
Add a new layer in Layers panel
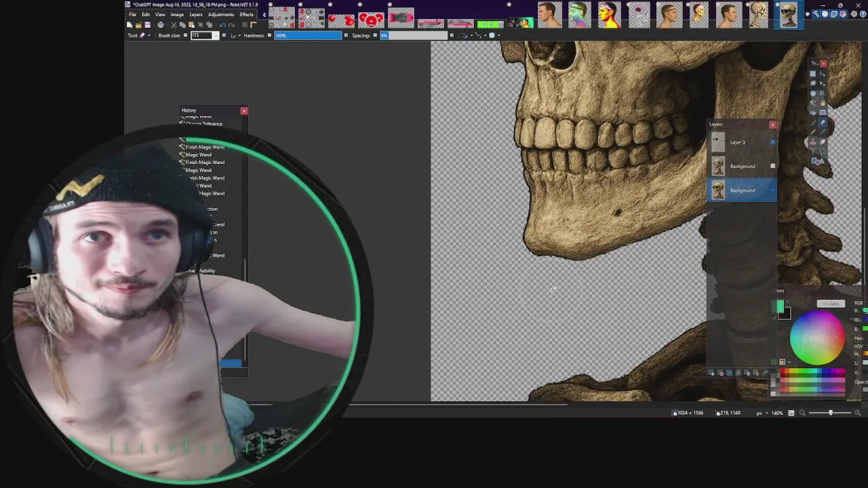pyautogui.click(x=711, y=373)
